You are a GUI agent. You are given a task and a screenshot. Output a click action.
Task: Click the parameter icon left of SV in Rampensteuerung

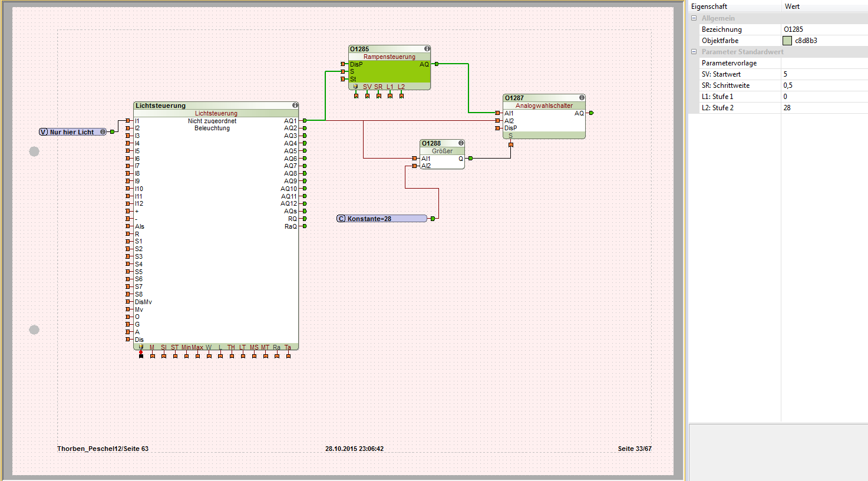355,87
